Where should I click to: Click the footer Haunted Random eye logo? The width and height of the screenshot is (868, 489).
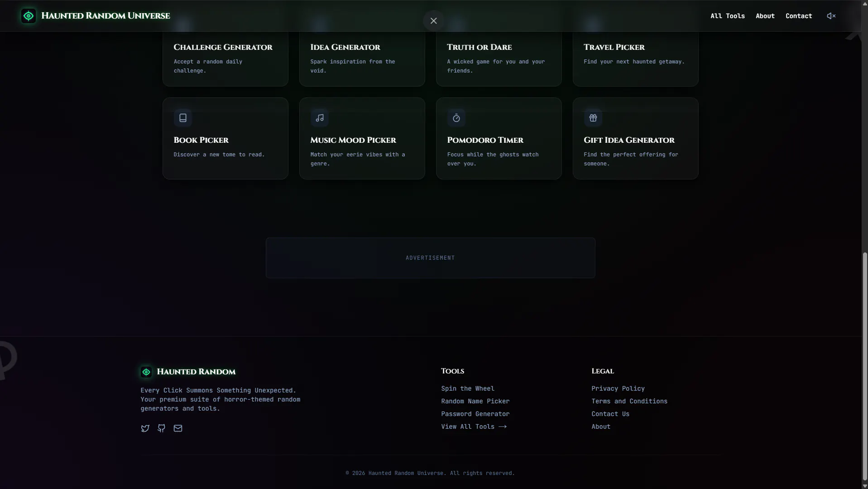click(x=146, y=372)
